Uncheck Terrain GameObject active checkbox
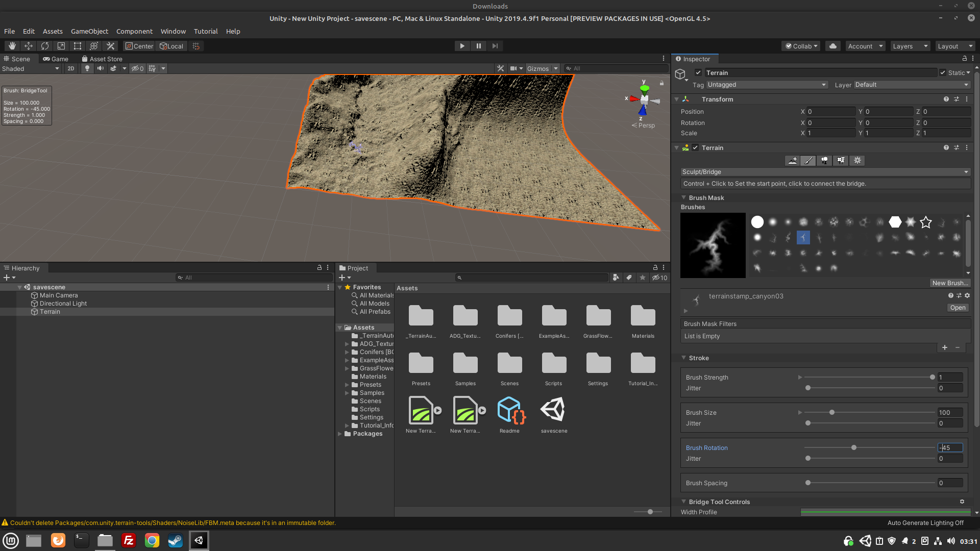Screen dimensions: 980x551 pyautogui.click(x=698, y=72)
